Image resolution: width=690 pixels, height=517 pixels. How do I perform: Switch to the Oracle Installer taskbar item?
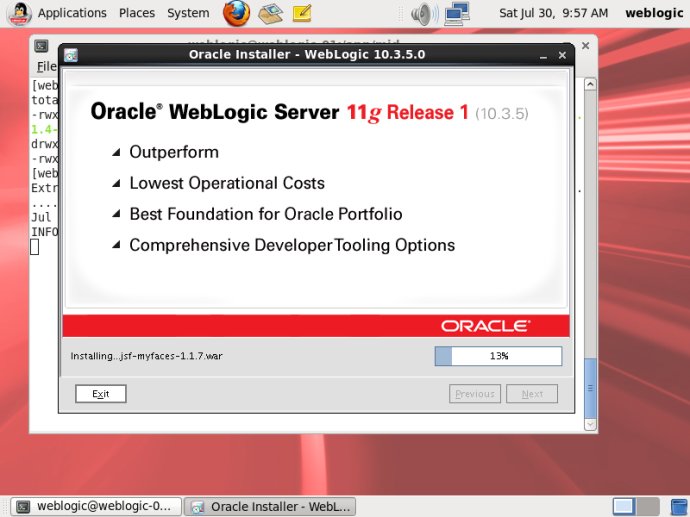[270, 506]
